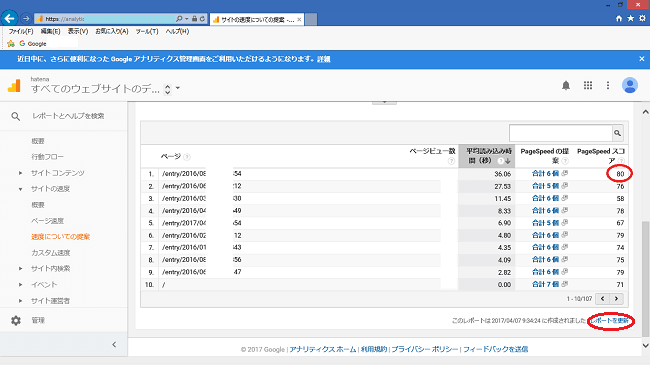This screenshot has height=365, width=650.
Task: Open Google favorites bar bookmark
Action: (33, 44)
